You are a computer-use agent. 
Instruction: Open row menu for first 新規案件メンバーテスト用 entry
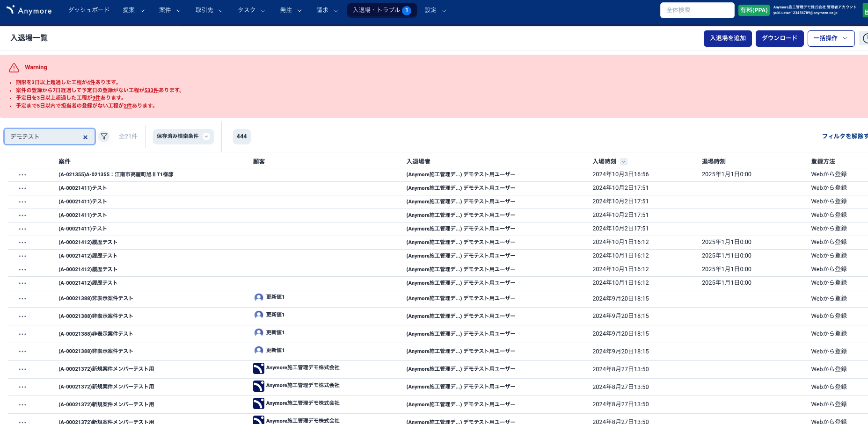tap(22, 369)
